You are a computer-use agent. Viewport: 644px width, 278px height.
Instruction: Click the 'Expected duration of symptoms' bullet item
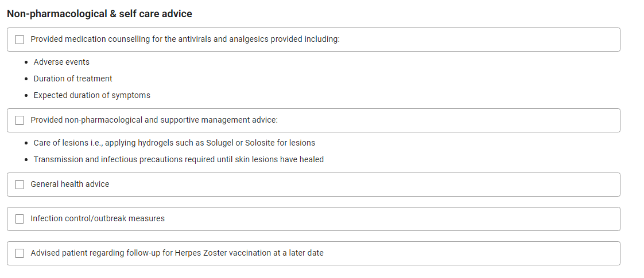[92, 96]
